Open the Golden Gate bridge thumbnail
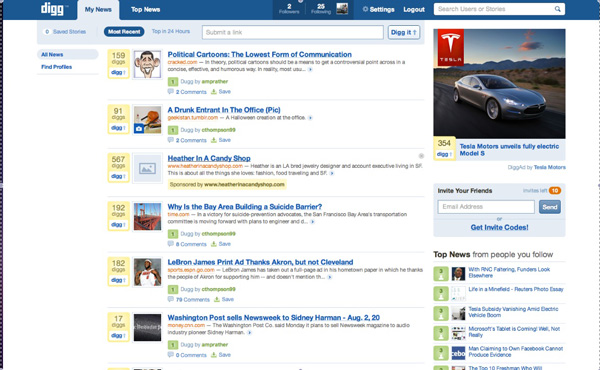The image size is (600, 370). pyautogui.click(x=147, y=217)
